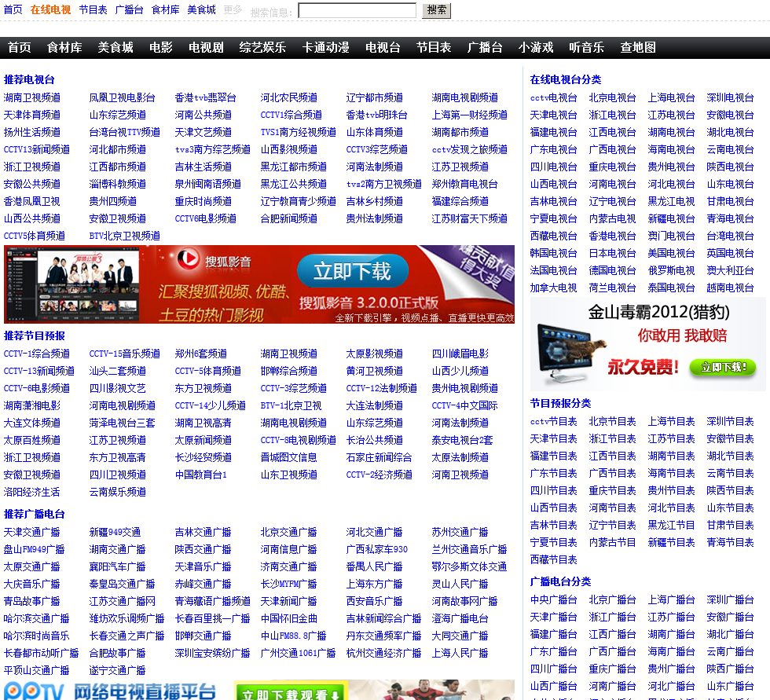Viewport: 770px width, 700px height.
Task: Open the CCTV-1综合频道 program guide link
Action: tap(37, 354)
